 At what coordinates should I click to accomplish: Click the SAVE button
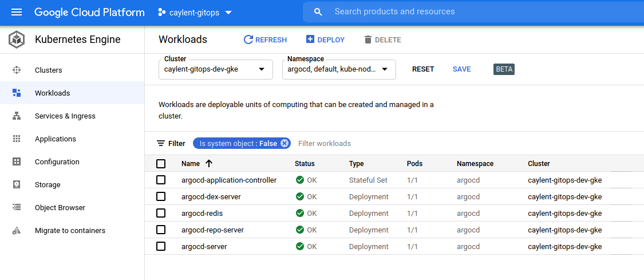click(x=461, y=69)
